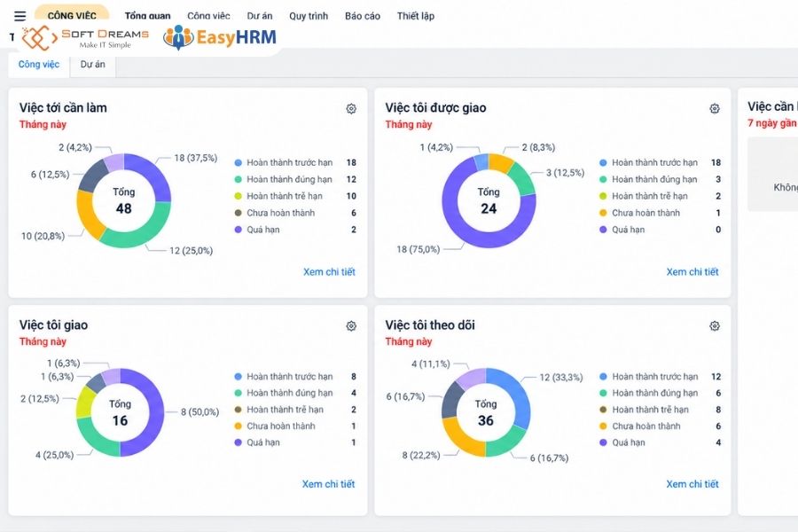Click the Việc tôi giao card title

click(x=53, y=325)
